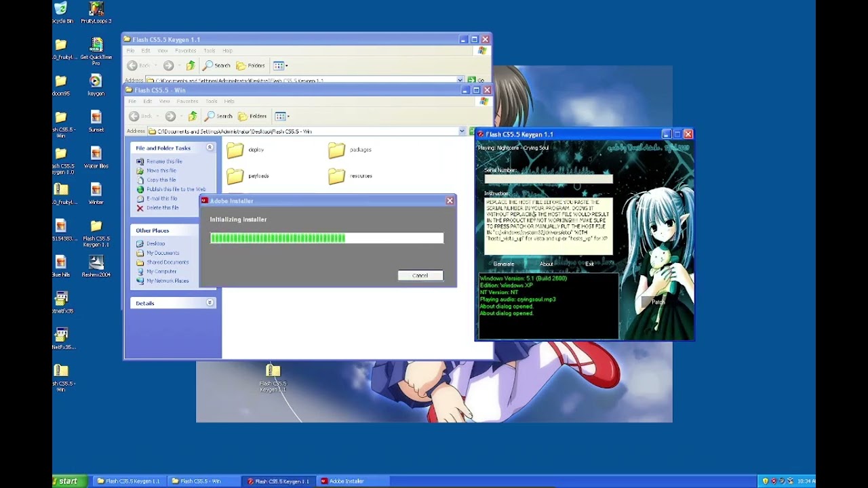Select the Get QuickTime Pro desktop icon
868x488 pixels.
[x=96, y=52]
